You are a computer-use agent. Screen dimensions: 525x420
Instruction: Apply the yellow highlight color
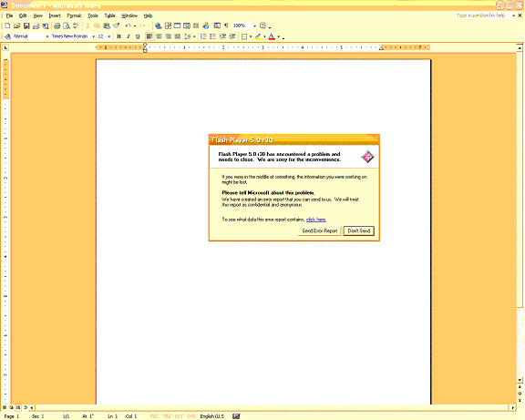pos(258,36)
